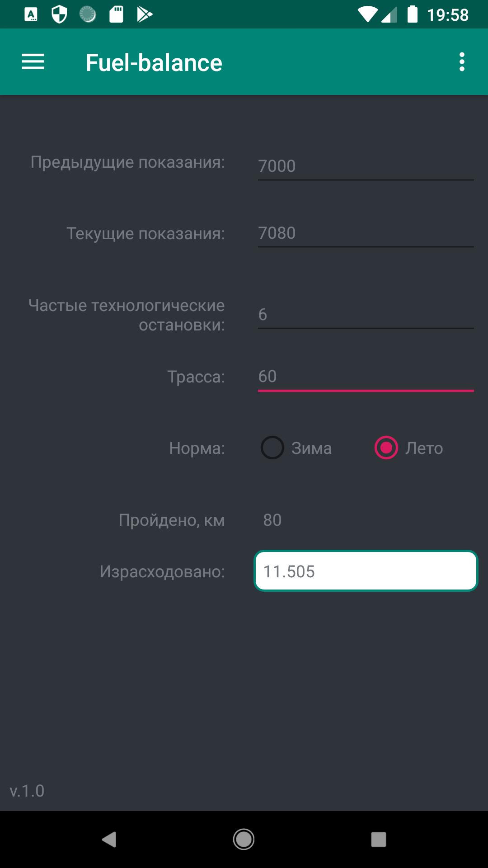Tap the Android back navigation button

[x=109, y=840]
